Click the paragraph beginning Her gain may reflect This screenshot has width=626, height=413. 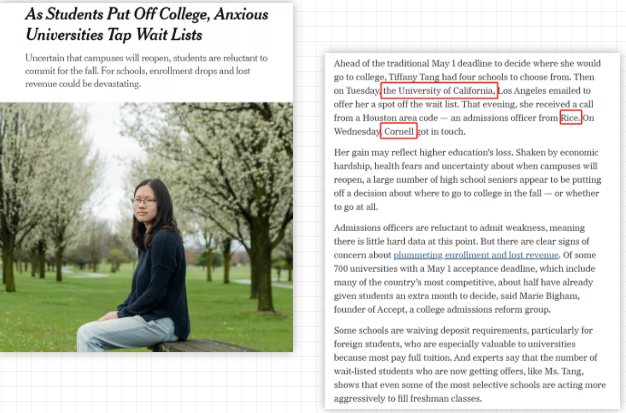pyautogui.click(x=468, y=179)
